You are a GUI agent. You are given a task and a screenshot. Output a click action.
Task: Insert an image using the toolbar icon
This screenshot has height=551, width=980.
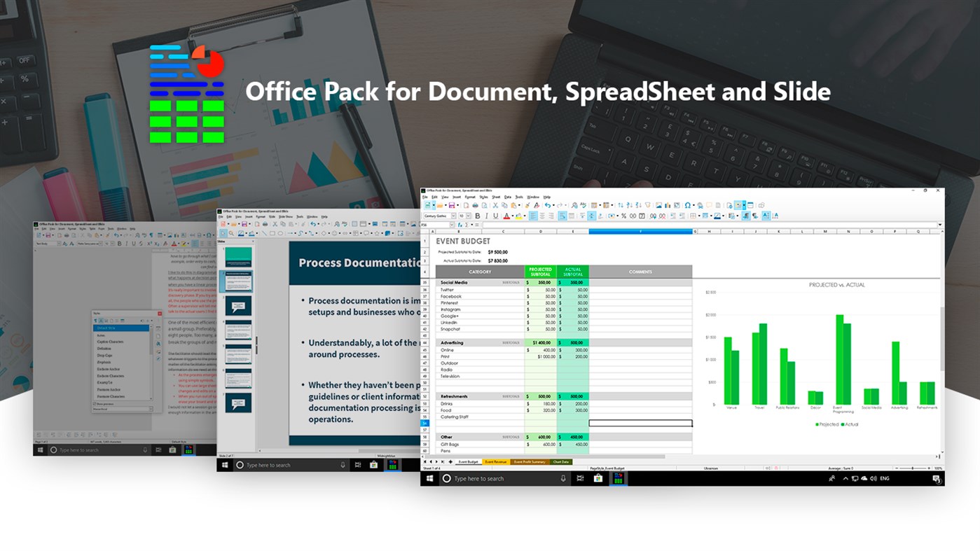(658, 204)
